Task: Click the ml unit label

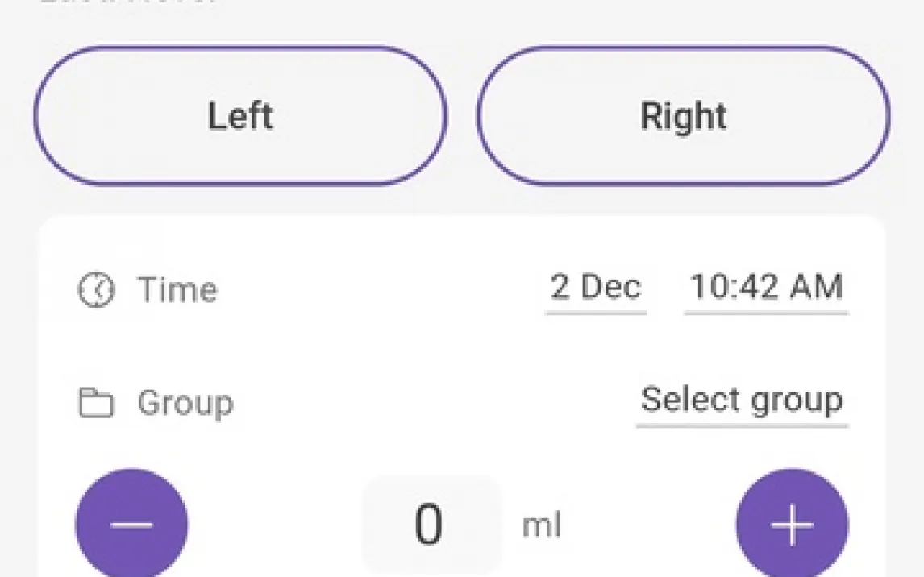Action: (x=542, y=525)
